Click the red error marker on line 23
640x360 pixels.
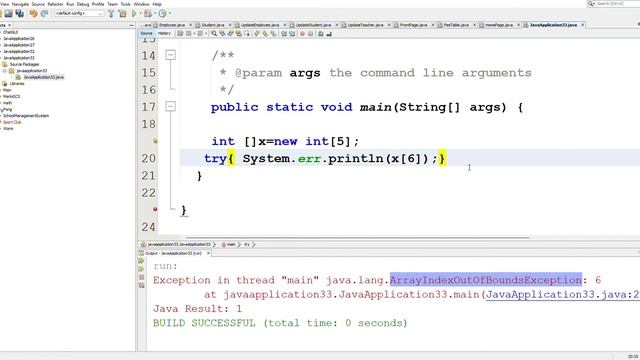pos(155,209)
